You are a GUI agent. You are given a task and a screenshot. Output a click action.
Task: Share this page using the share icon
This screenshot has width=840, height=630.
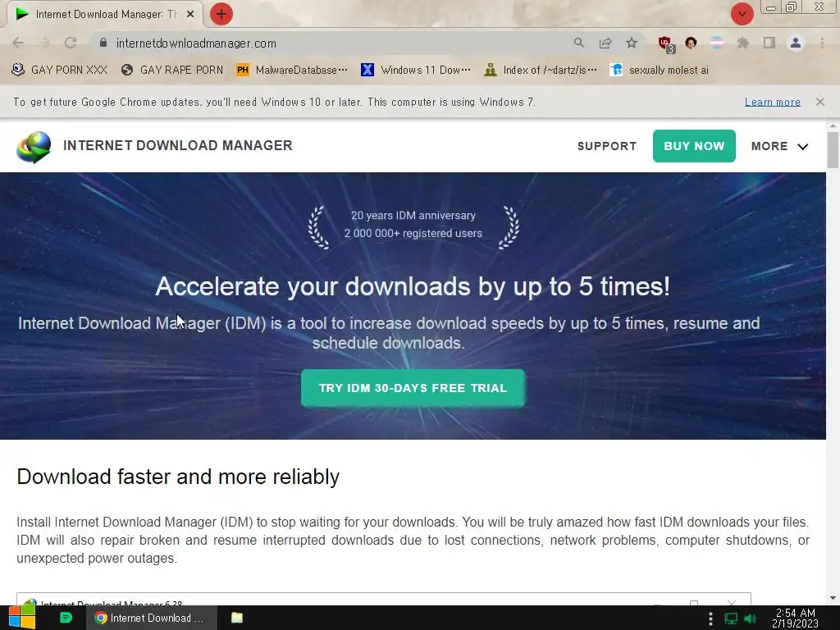605,43
